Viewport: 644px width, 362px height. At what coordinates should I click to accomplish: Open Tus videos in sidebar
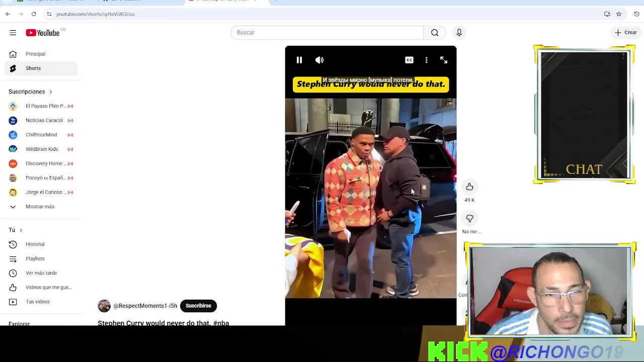[41, 302]
